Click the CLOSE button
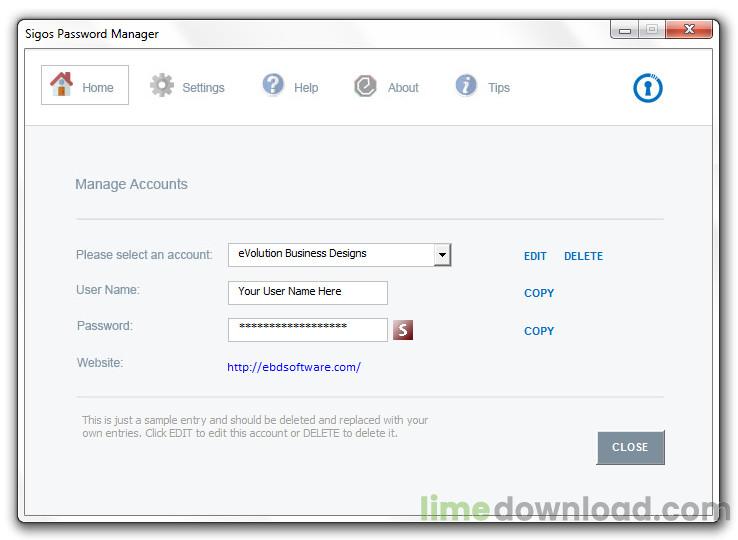Viewport: 738px width, 540px height. (630, 447)
